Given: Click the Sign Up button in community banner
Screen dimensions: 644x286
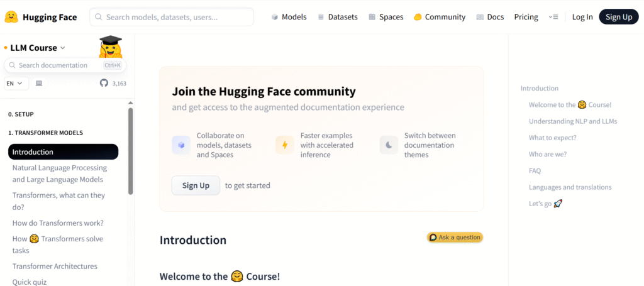Looking at the screenshot, I should pos(196,185).
